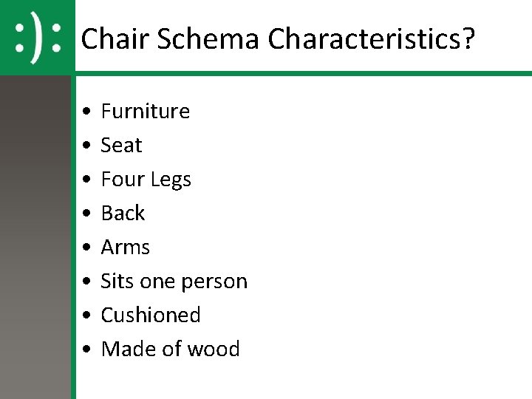The image size is (532, 399).
Task: Select the Furniture bullet text
Action: point(146,111)
